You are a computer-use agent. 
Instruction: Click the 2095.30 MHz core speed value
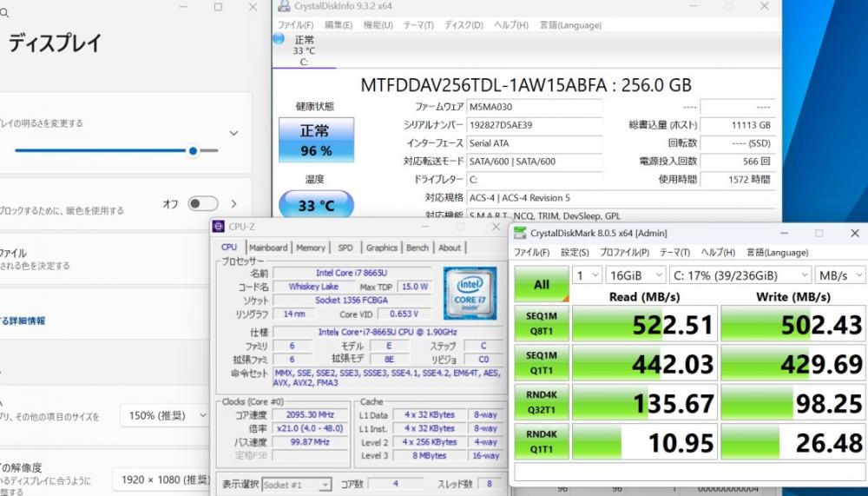click(x=310, y=414)
